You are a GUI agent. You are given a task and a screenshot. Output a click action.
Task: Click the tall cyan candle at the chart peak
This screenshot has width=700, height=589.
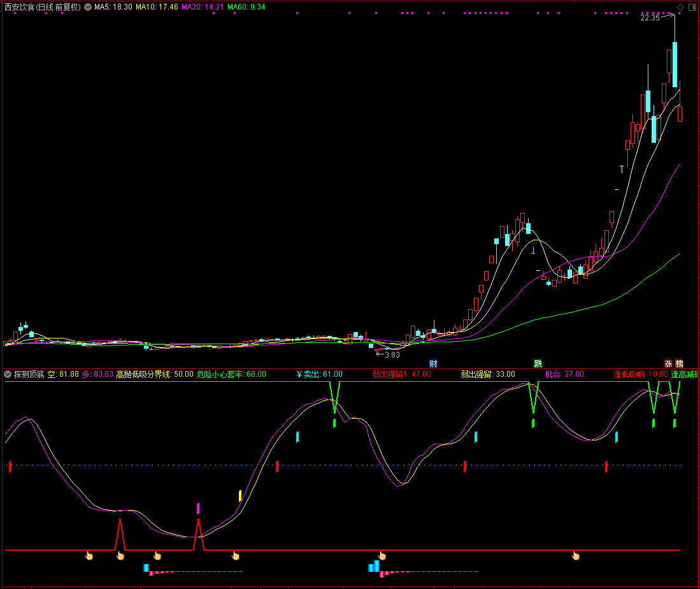coord(675,64)
